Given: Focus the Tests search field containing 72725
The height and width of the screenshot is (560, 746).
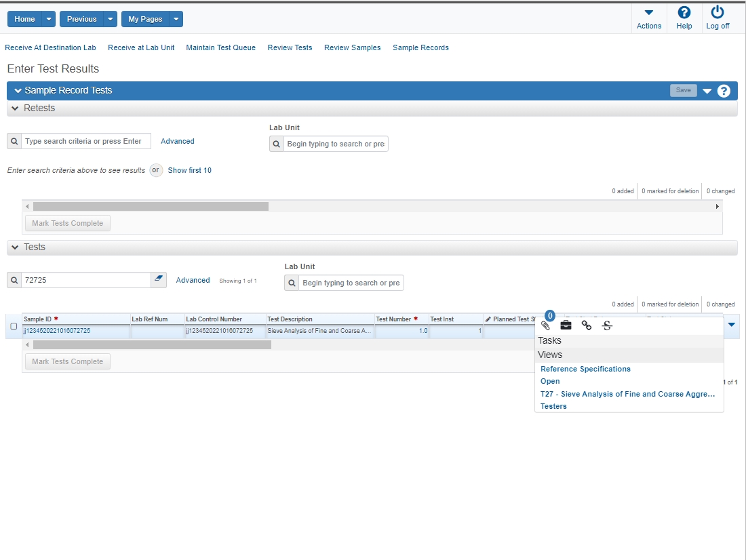Looking at the screenshot, I should pos(86,280).
